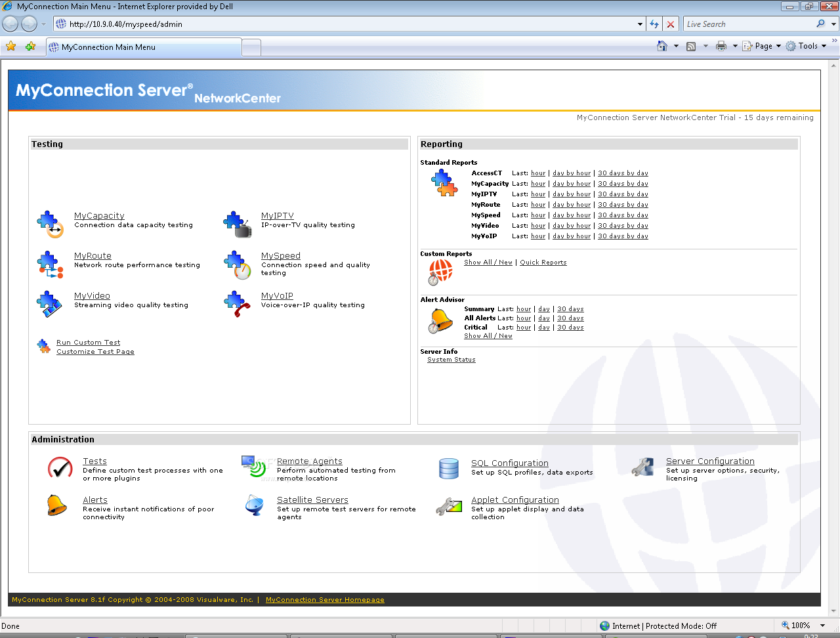The image size is (840, 638).
Task: Open the recent pages dropdown arrow
Action: pos(43,24)
